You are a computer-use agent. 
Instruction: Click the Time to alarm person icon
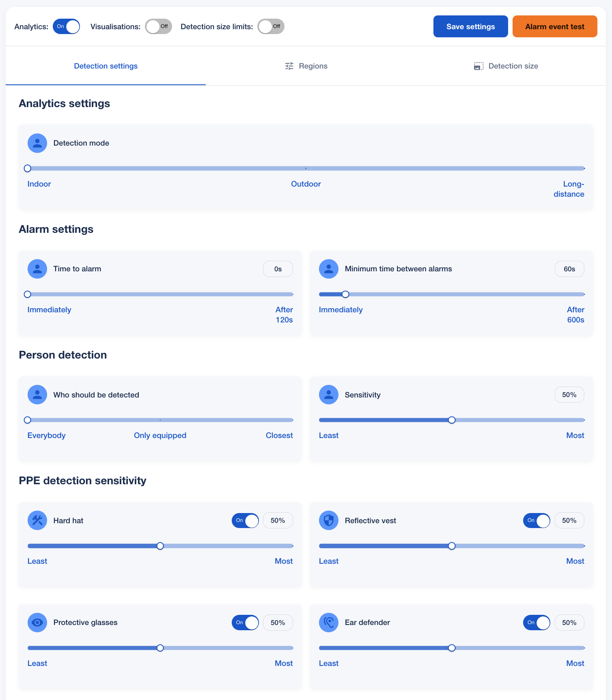(x=37, y=269)
